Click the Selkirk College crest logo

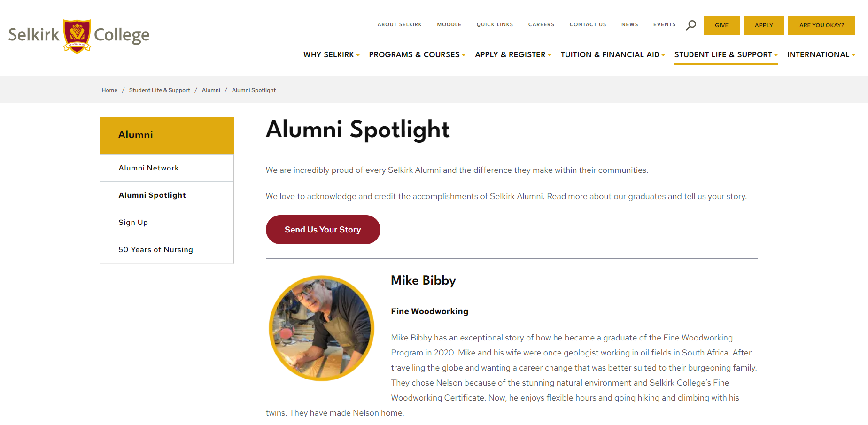[77, 36]
